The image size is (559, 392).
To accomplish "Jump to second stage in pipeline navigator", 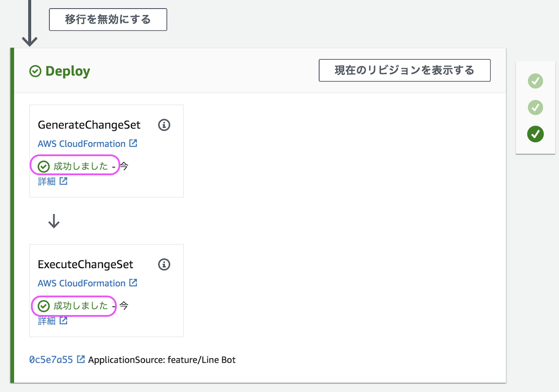I will [535, 108].
